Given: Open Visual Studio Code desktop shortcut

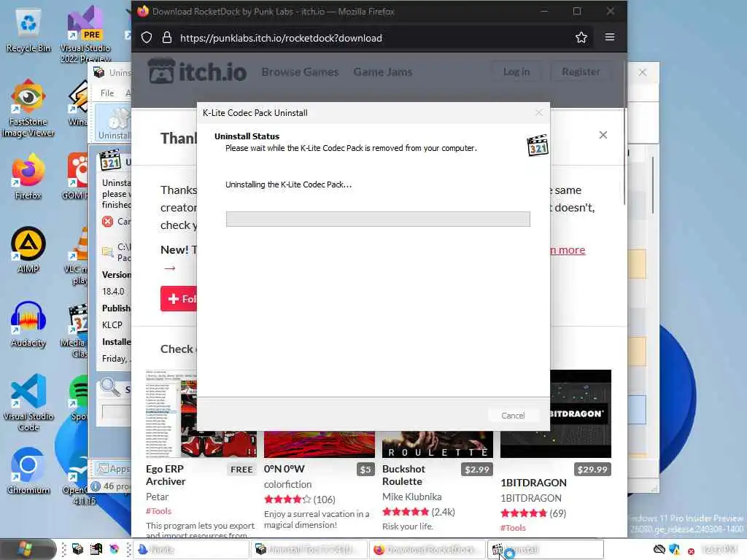Looking at the screenshot, I should [x=28, y=402].
